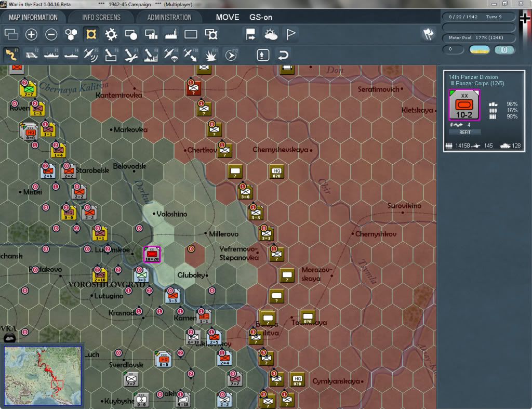This screenshot has width=532, height=409.
Task: Show factory locations on the map
Action: click(171, 34)
